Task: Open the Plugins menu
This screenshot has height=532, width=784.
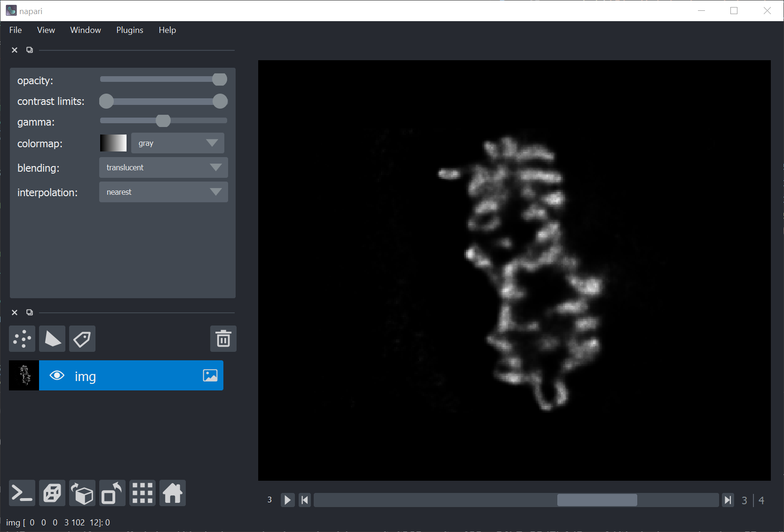Action: (129, 30)
